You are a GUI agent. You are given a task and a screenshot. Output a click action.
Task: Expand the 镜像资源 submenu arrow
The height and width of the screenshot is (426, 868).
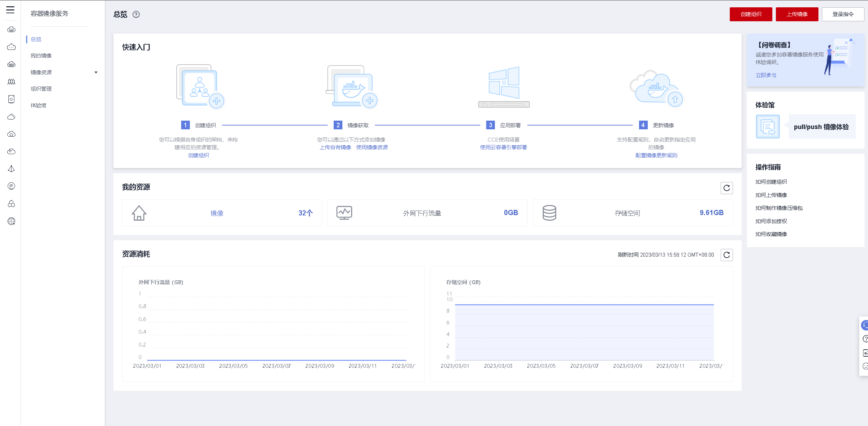click(x=96, y=73)
